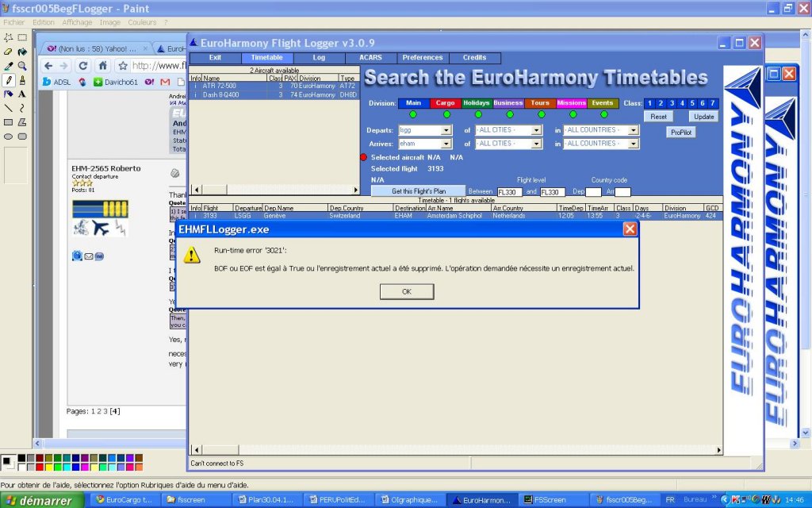812x508 pixels.
Task: Open the Arrives airport dropdown
Action: click(446, 144)
